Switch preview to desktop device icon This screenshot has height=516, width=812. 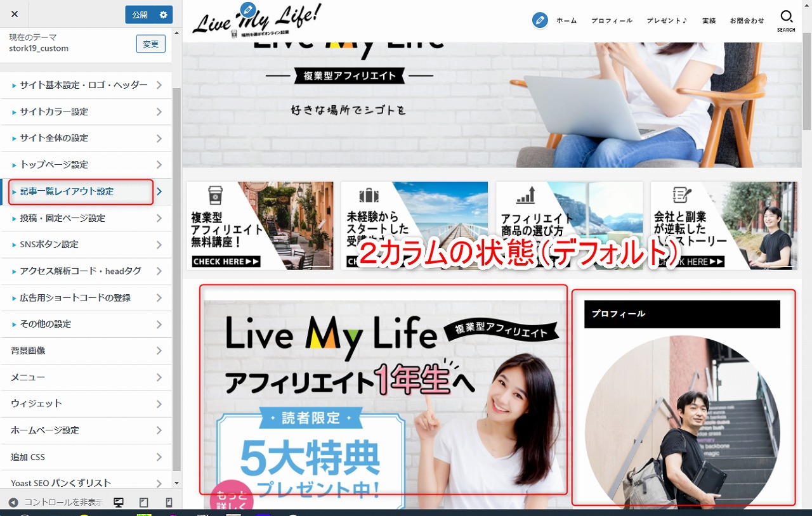point(119,502)
